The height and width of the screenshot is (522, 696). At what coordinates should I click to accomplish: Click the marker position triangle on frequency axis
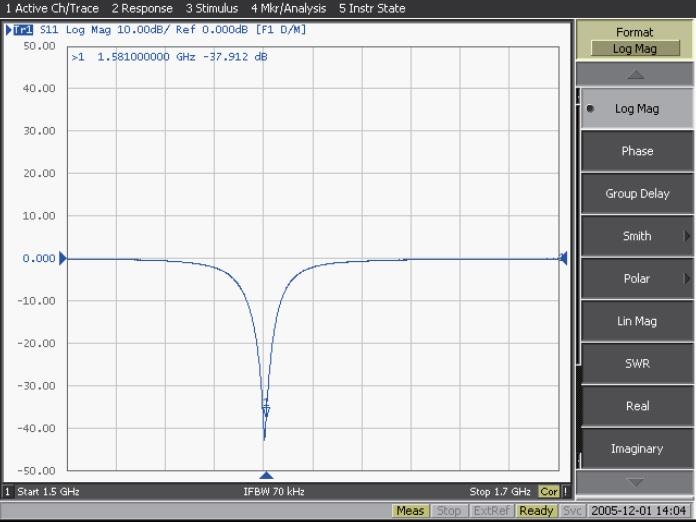point(266,475)
